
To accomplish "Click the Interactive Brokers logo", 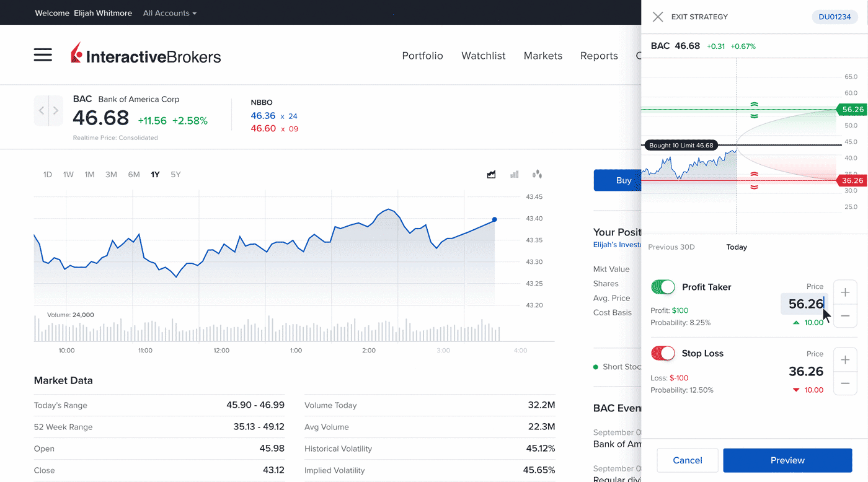I will (146, 55).
